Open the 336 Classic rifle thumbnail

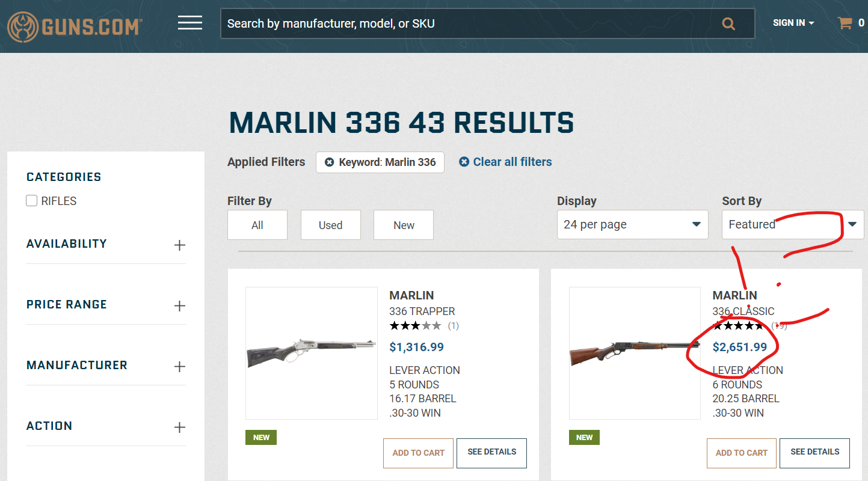(635, 353)
